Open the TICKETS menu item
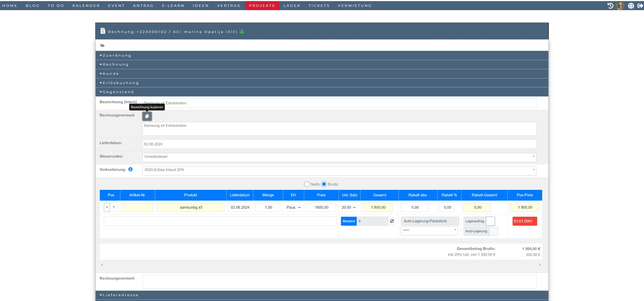This screenshot has width=644, height=301. [x=319, y=6]
